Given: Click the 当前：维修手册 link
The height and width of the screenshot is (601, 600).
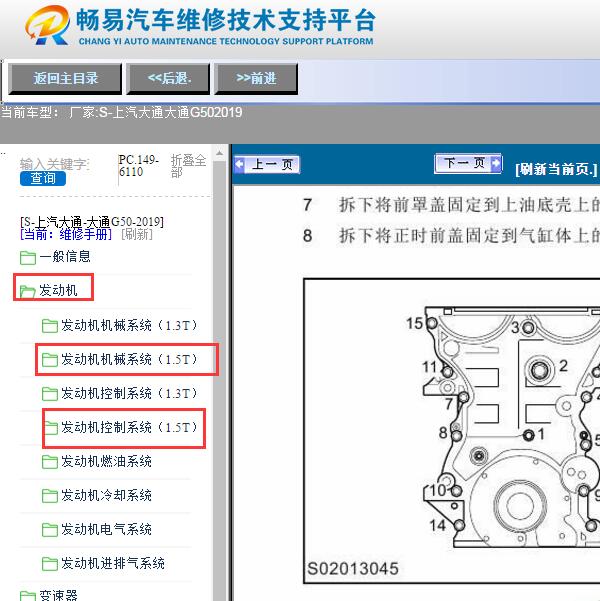Looking at the screenshot, I should click(x=66, y=234).
